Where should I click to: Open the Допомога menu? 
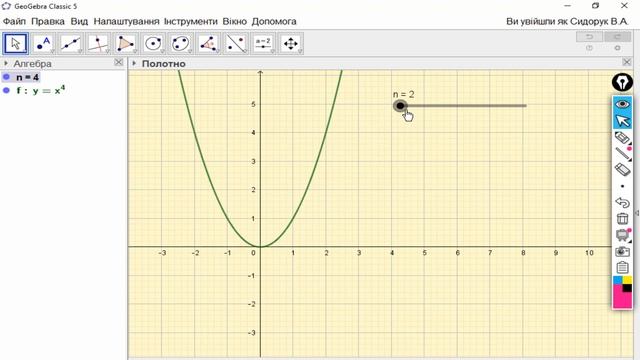click(x=274, y=21)
